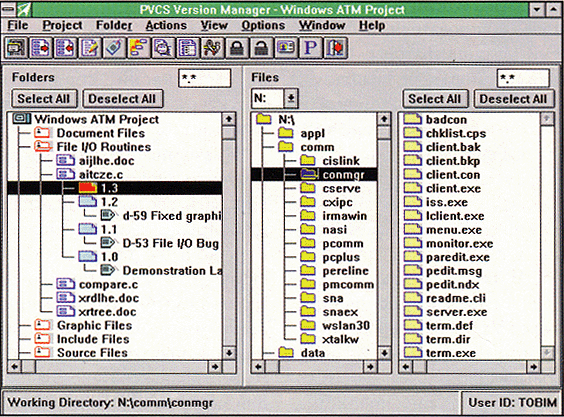
Task: Click the red revision 1.3 folder icon
Action: pyautogui.click(x=88, y=188)
